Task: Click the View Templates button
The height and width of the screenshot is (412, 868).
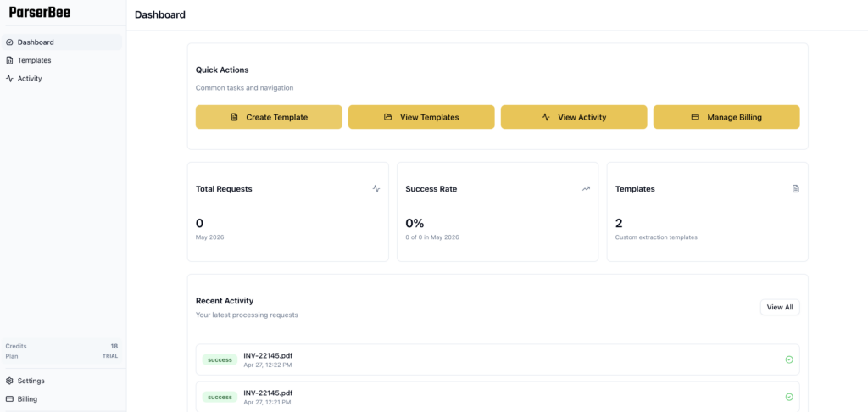Action: 421,117
